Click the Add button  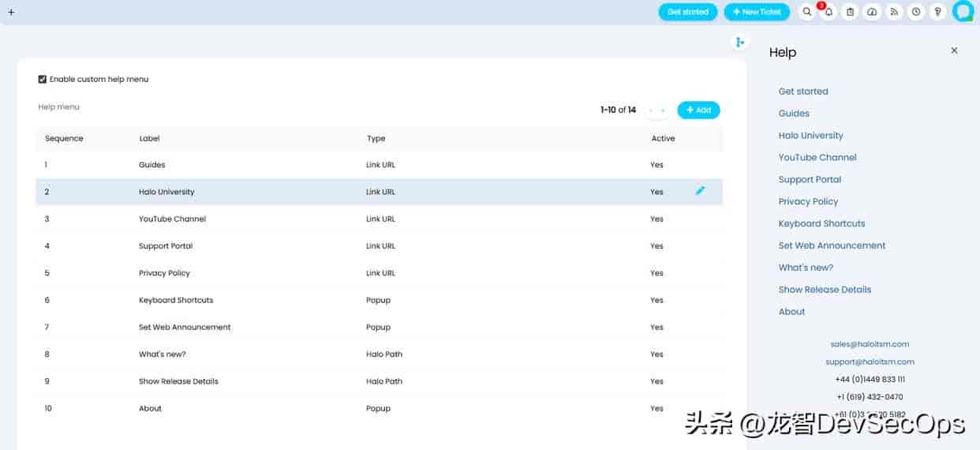pos(698,111)
